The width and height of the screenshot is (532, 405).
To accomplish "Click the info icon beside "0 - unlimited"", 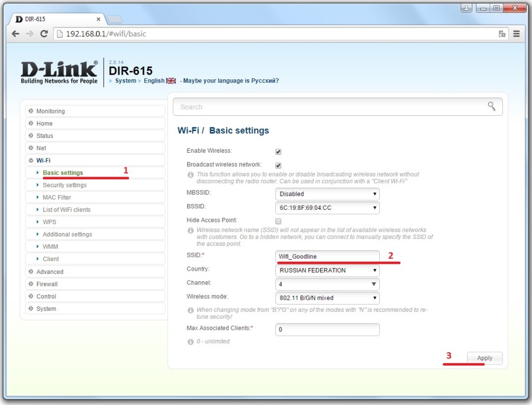I will (x=191, y=342).
